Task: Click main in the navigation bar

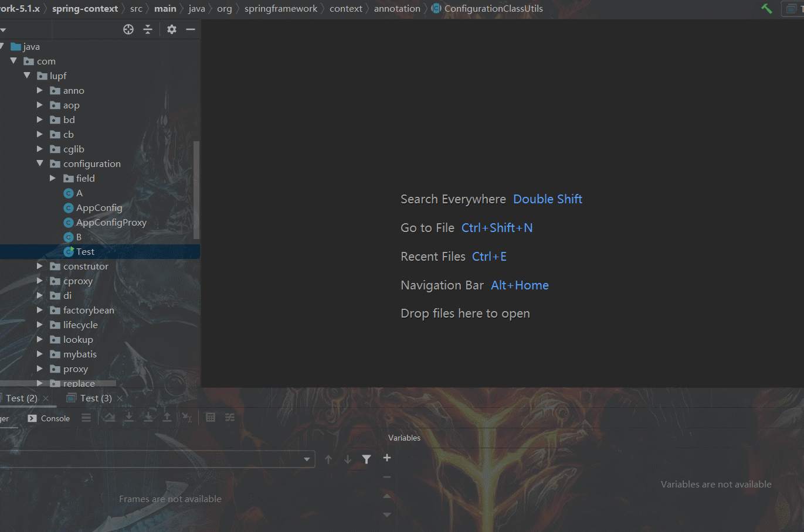Action: (x=165, y=8)
